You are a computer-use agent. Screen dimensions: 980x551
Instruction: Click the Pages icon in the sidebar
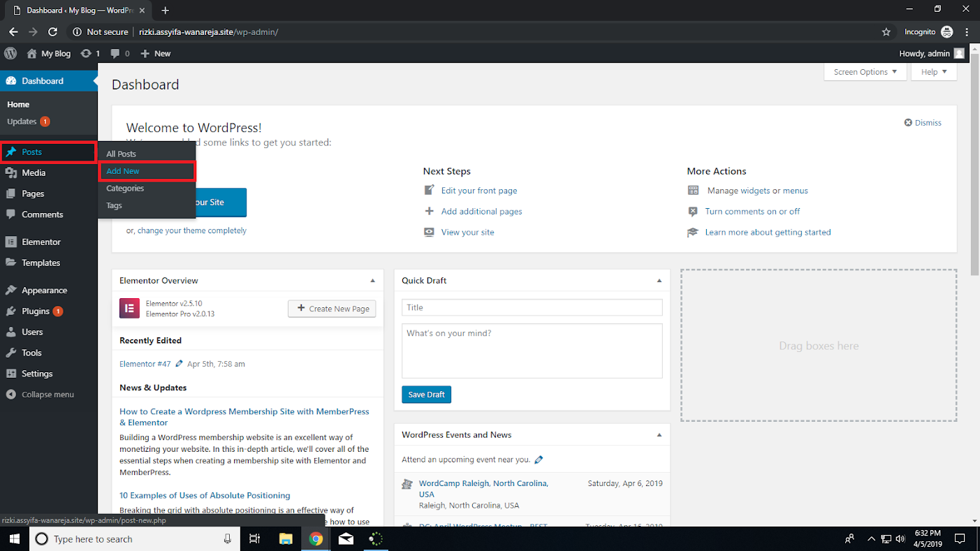click(x=10, y=193)
